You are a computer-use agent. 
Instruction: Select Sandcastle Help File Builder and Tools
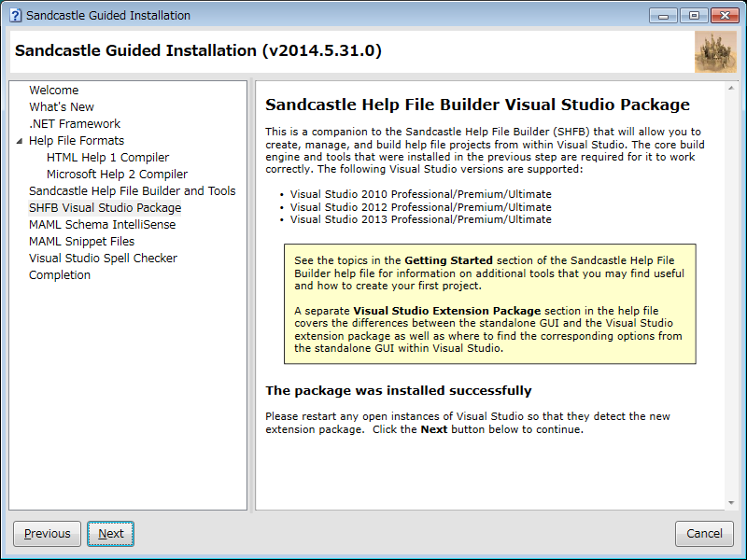click(132, 191)
